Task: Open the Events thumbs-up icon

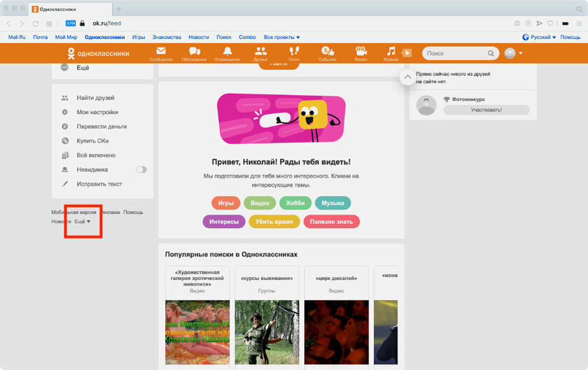Action: 328,51
